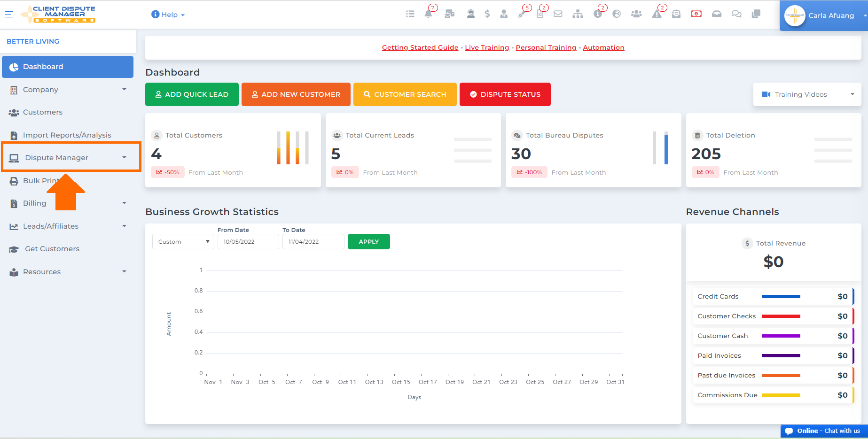The image size is (868, 439).
Task: Click the BETTER LIVING company label
Action: pos(33,41)
